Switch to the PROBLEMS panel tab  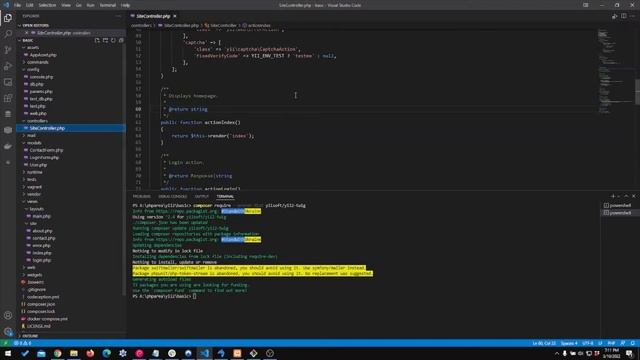[x=142, y=196]
